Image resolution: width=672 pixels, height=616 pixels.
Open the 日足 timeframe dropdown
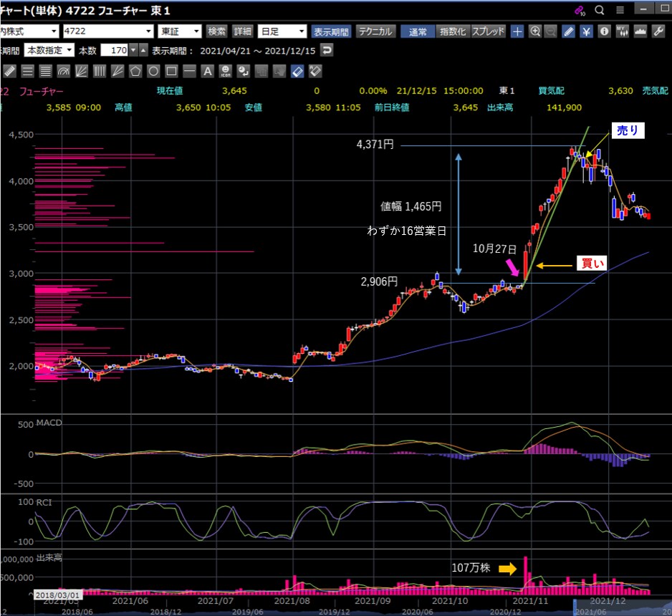pyautogui.click(x=282, y=32)
